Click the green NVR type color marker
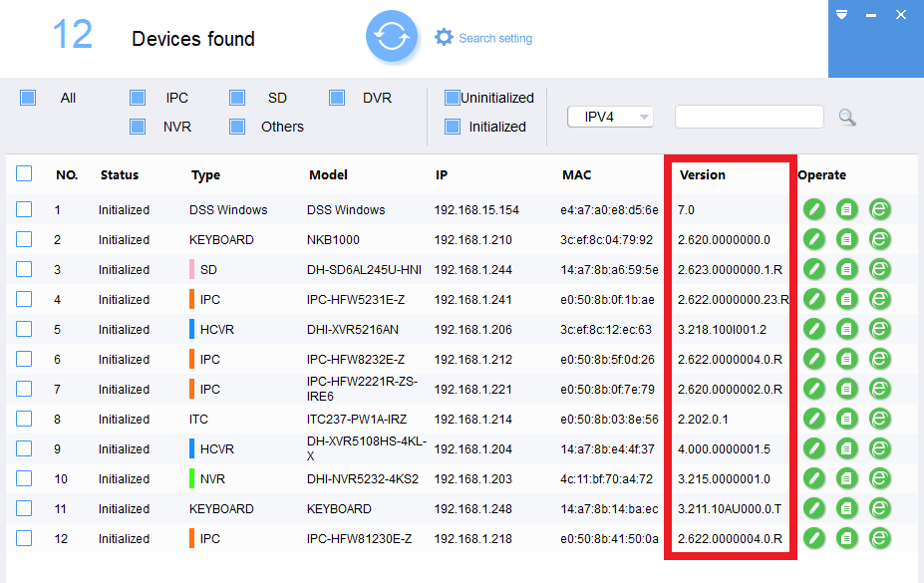The height and width of the screenshot is (583, 924). tap(191, 479)
